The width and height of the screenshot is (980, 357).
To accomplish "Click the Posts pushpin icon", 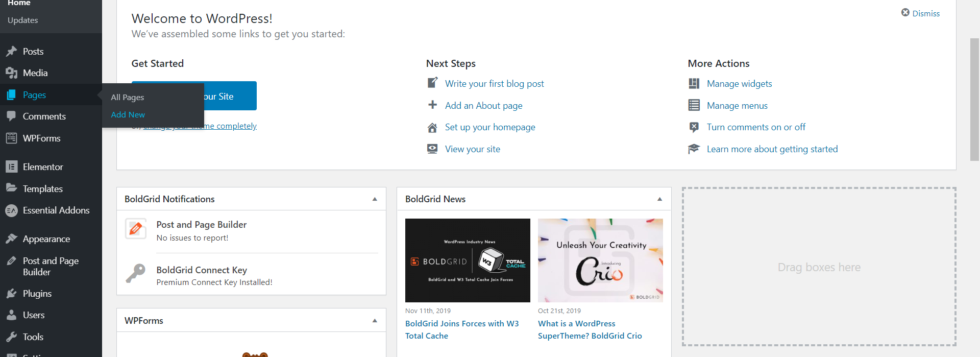I will pos(11,52).
